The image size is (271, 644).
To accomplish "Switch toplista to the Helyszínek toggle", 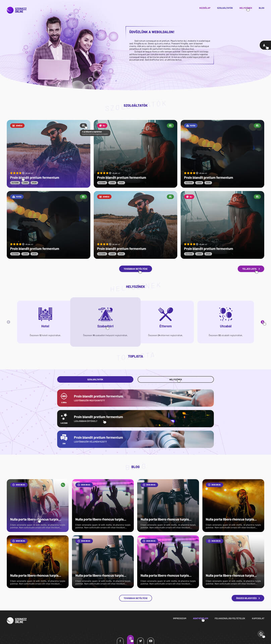I will pyautogui.click(x=175, y=379).
